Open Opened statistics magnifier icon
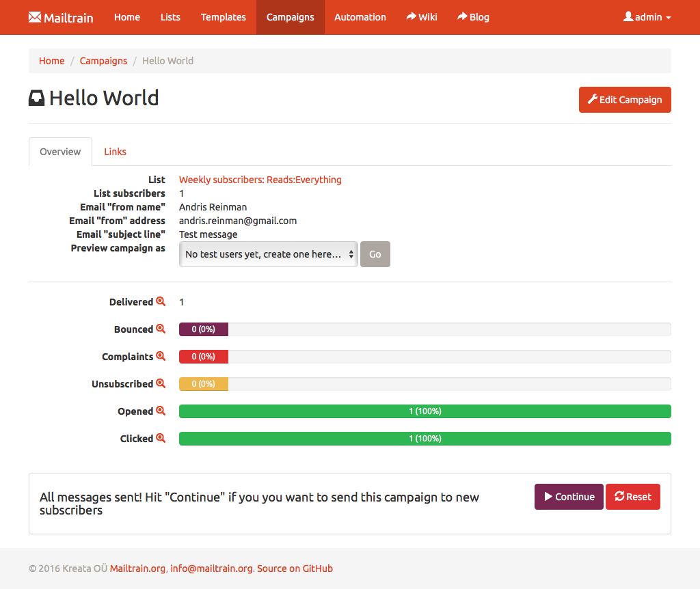 click(161, 411)
